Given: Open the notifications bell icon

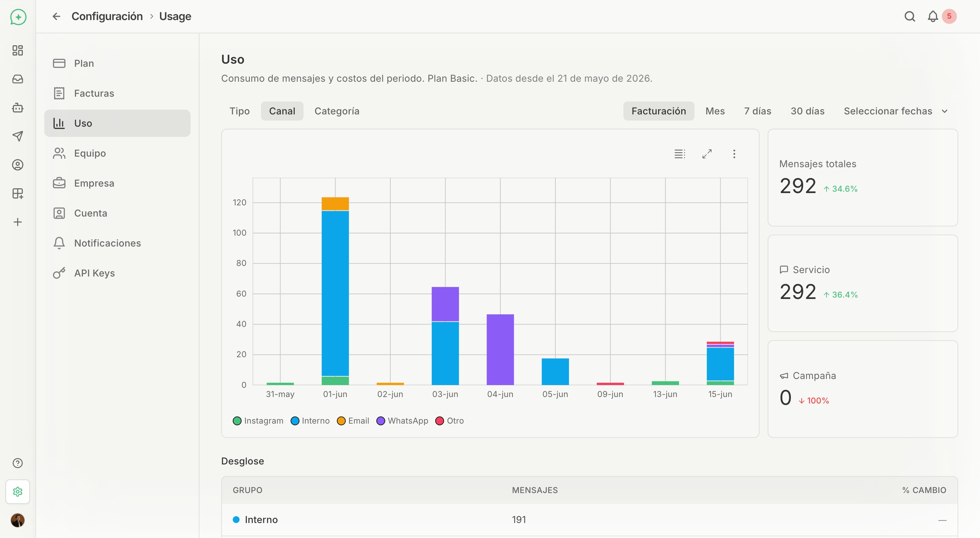Looking at the screenshot, I should coord(932,16).
